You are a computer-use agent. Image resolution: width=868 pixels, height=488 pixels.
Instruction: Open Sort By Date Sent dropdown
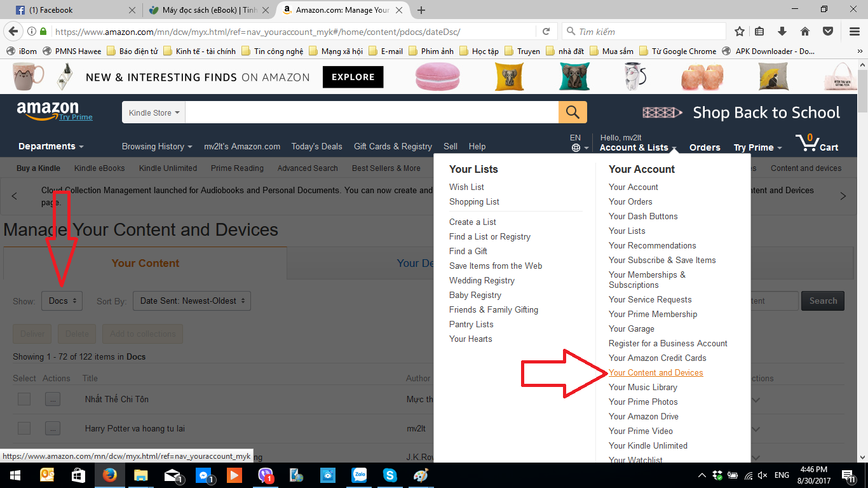point(192,301)
